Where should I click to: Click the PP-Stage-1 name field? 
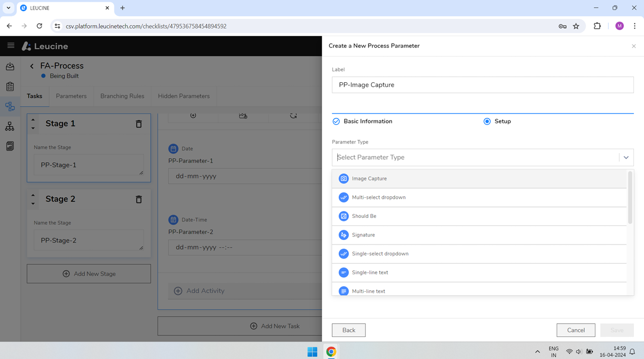89,165
